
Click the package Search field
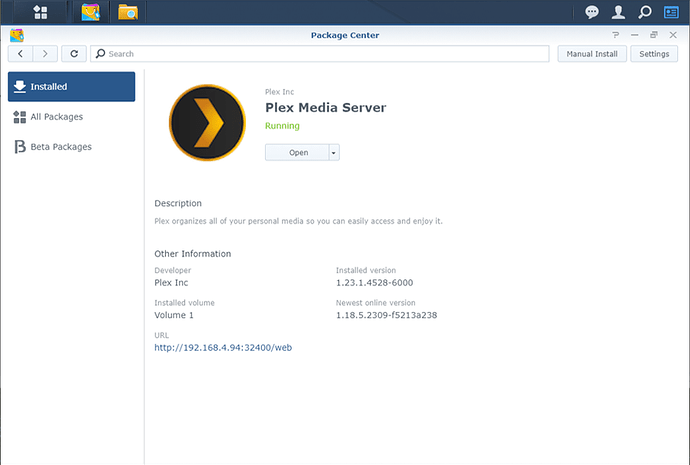coord(320,54)
